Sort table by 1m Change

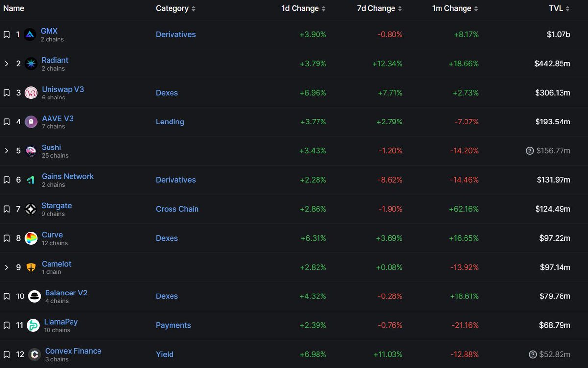click(x=455, y=8)
